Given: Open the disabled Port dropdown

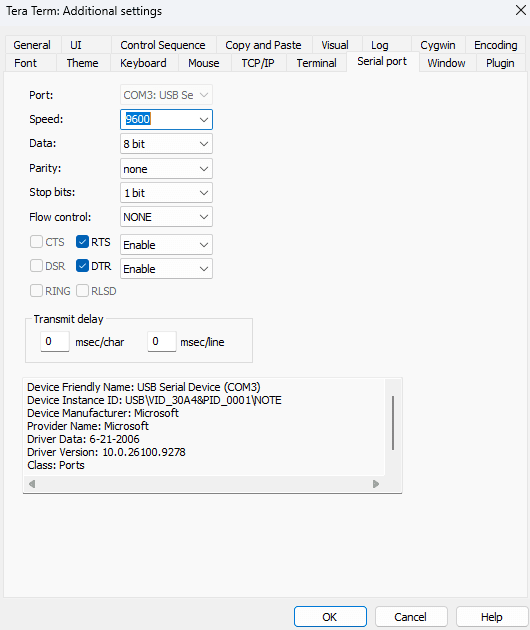Looking at the screenshot, I should click(166, 95).
